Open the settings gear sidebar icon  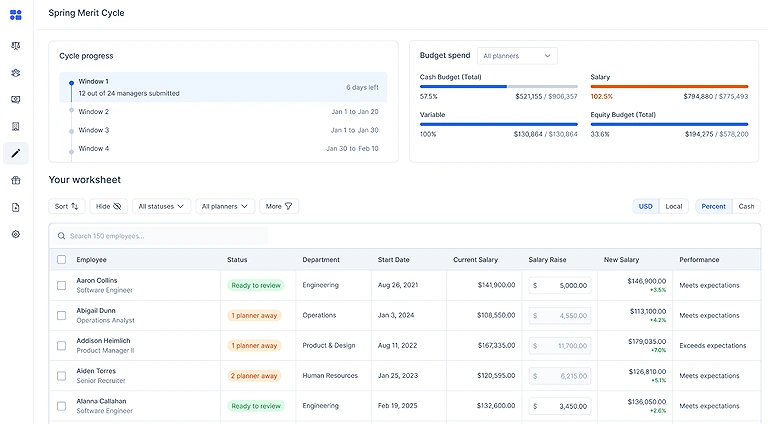(16, 235)
